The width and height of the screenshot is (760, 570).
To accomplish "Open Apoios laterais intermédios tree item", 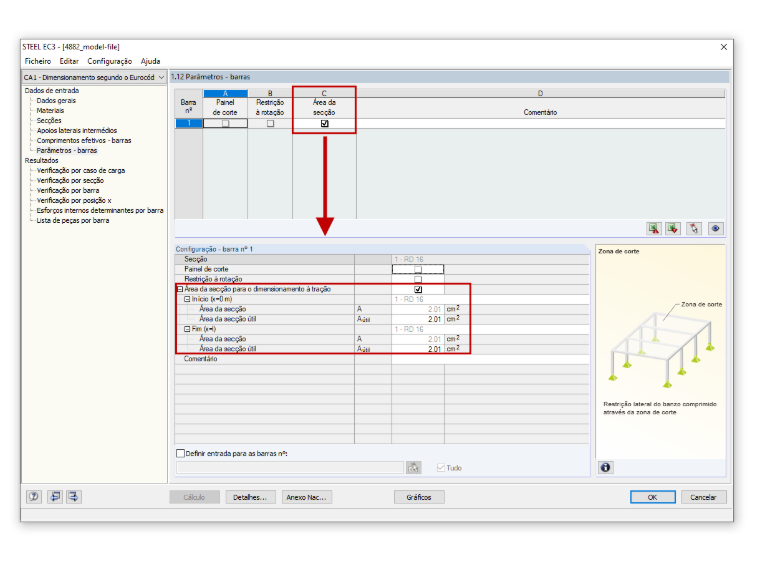I will 77,130.
